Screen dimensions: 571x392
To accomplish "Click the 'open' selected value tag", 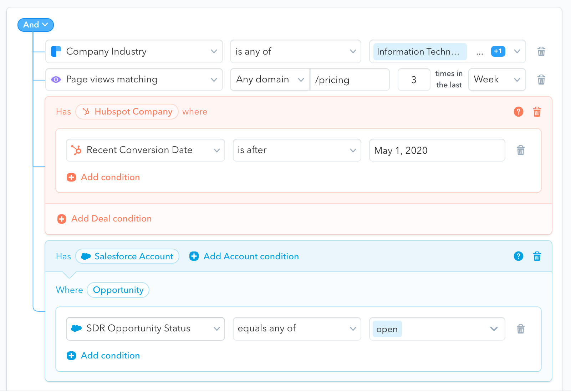I will click(x=387, y=329).
